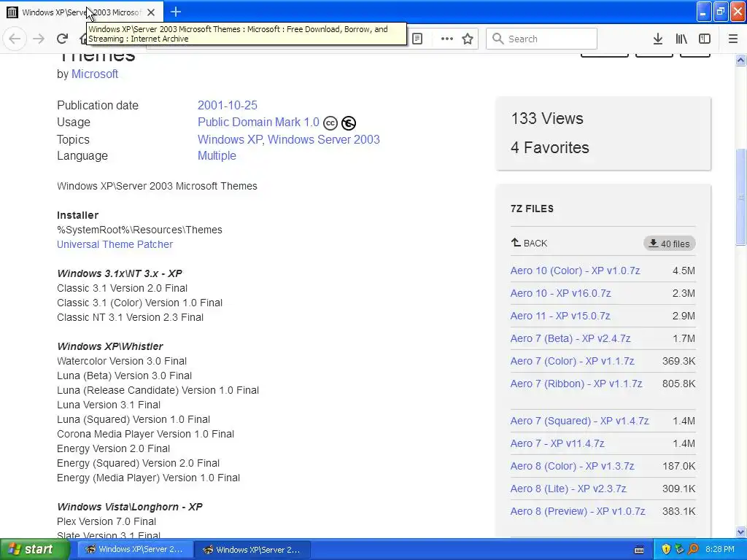Click 'Classic NT 3.1 Version 2.3 Final' text
Screen dimensions: 747x560
point(130,317)
